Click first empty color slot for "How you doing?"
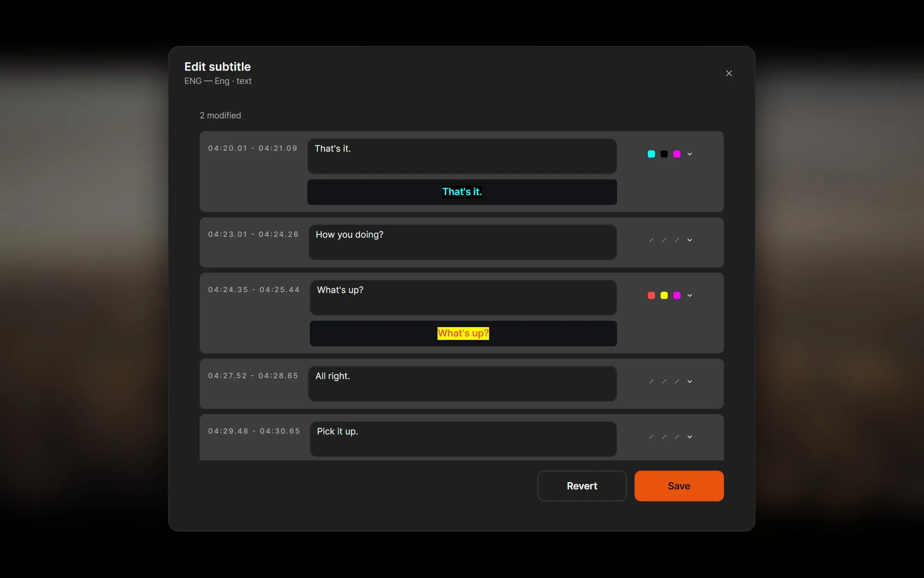This screenshot has height=578, width=924. pyautogui.click(x=651, y=240)
